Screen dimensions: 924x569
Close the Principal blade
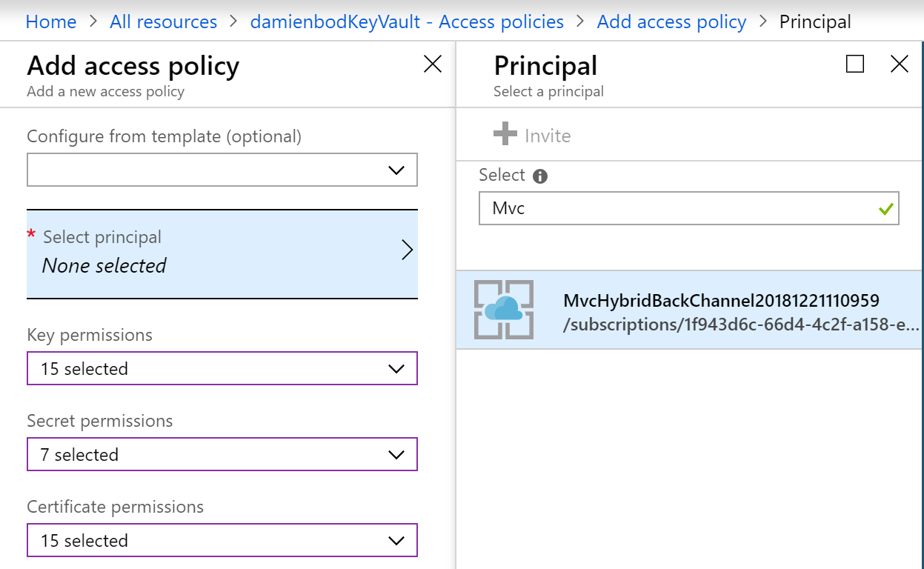(899, 64)
